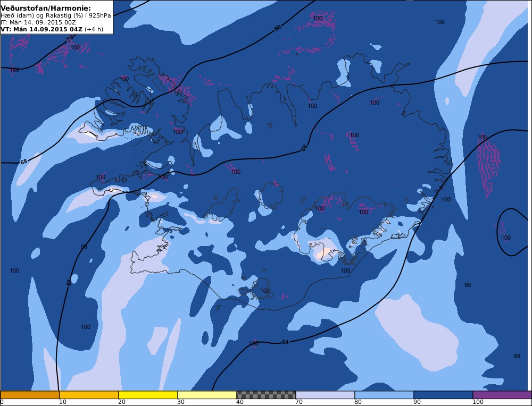Screen dimensions: 532x406
Task: Click the legend tick label '40'
Action: pos(240,402)
